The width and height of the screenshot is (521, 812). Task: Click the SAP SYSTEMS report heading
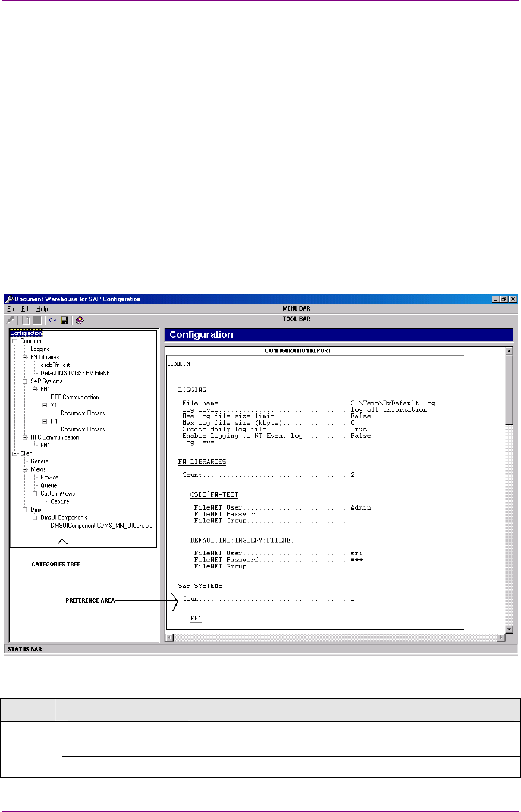tap(200, 586)
